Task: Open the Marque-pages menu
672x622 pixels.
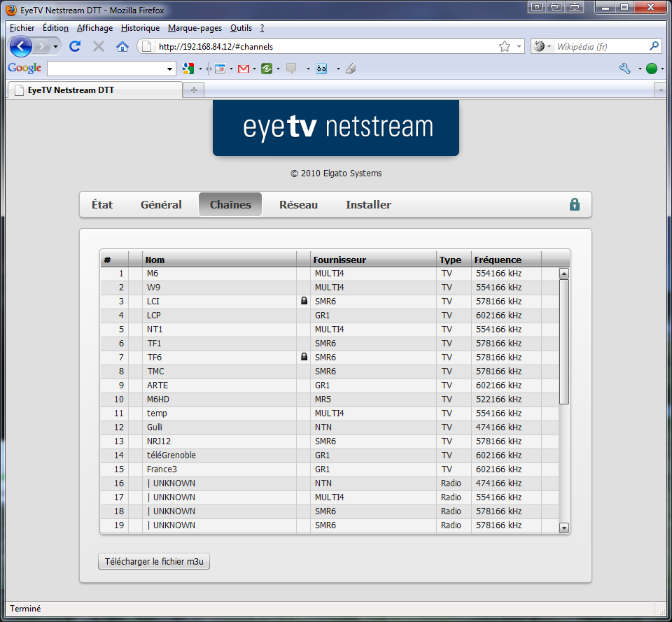Action: pos(195,28)
